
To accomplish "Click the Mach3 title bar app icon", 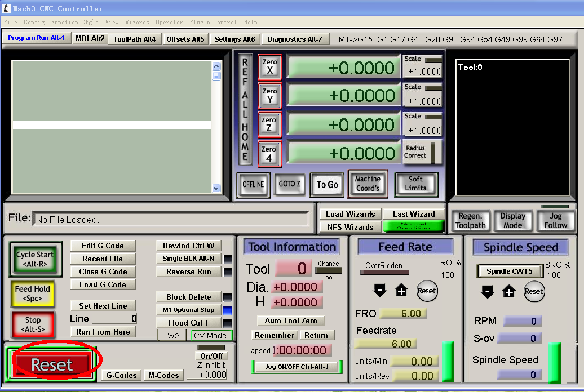I will pos(6,8).
